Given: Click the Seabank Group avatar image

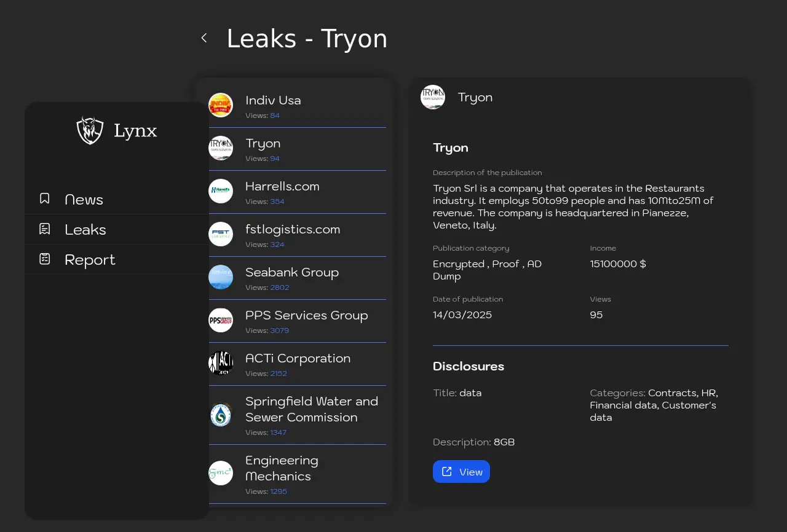Looking at the screenshot, I should pos(221,277).
